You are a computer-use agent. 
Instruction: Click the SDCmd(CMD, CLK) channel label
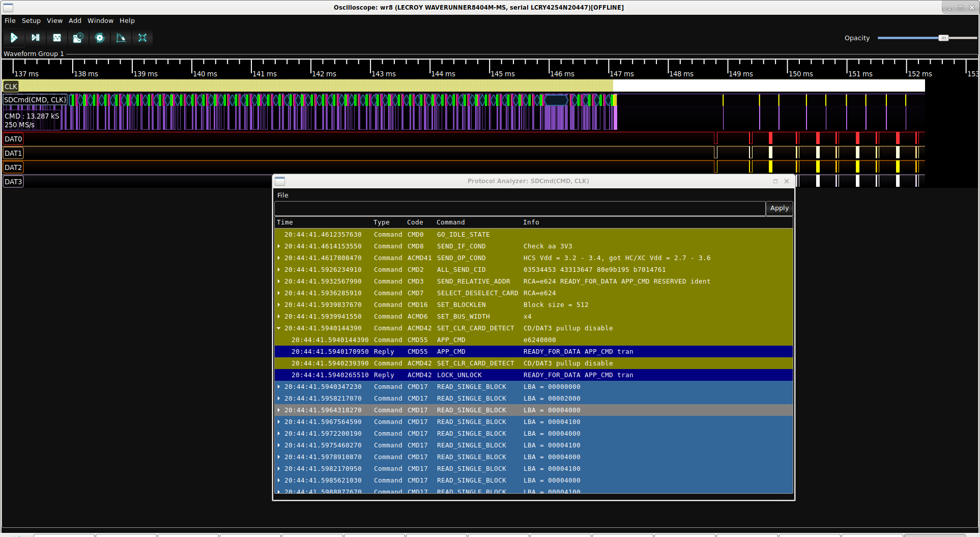(x=35, y=100)
